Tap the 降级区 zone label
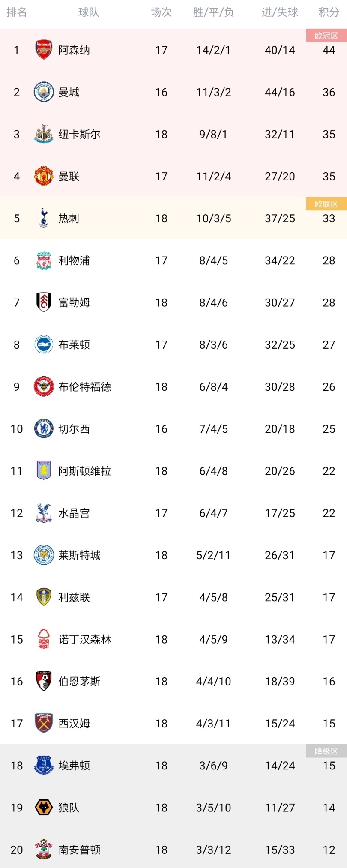This screenshot has height=868, width=347. (x=326, y=751)
